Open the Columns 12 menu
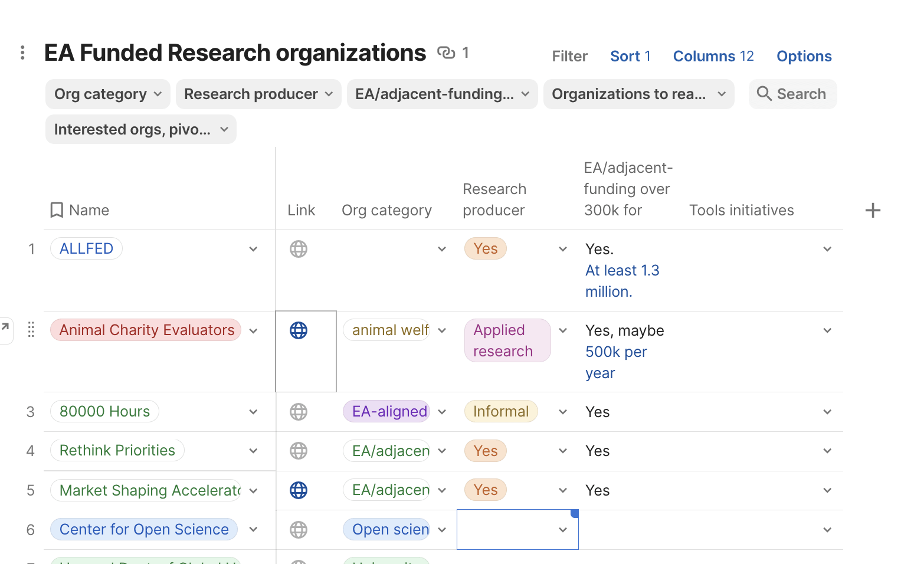Image resolution: width=924 pixels, height=564 pixels. [x=713, y=56]
